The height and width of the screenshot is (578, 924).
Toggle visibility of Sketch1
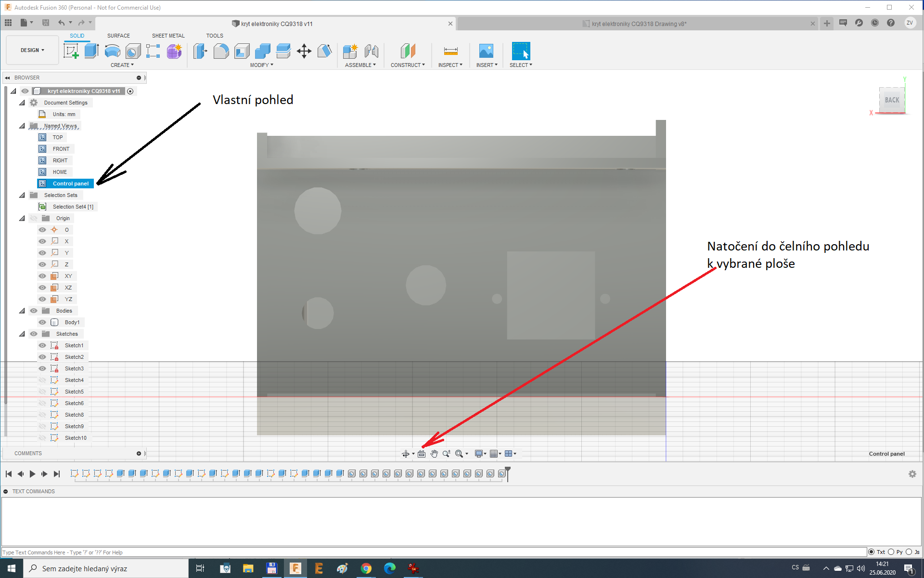[42, 345]
